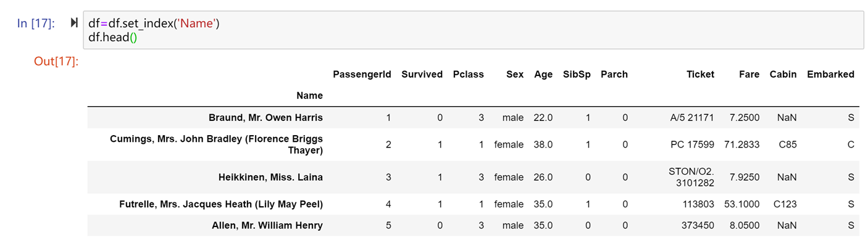Select the Braund, Mr. Owen Harris row label
The width and height of the screenshot is (868, 245).
tap(265, 117)
